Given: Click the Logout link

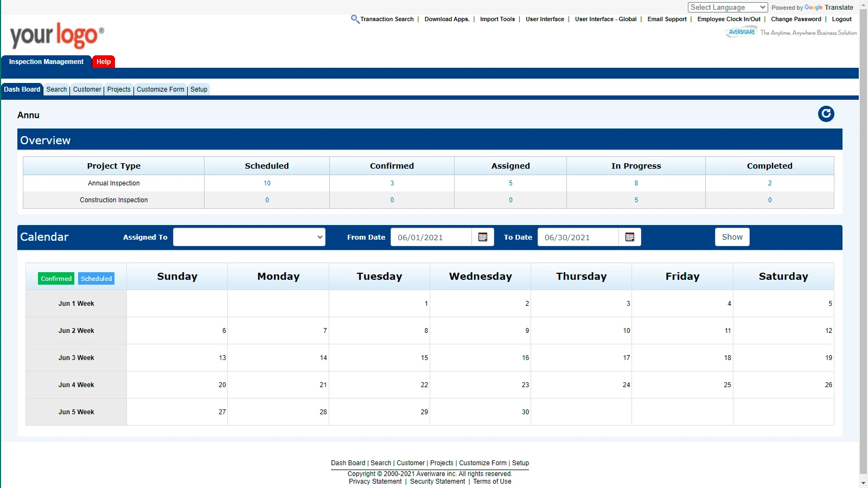Looking at the screenshot, I should coord(841,19).
